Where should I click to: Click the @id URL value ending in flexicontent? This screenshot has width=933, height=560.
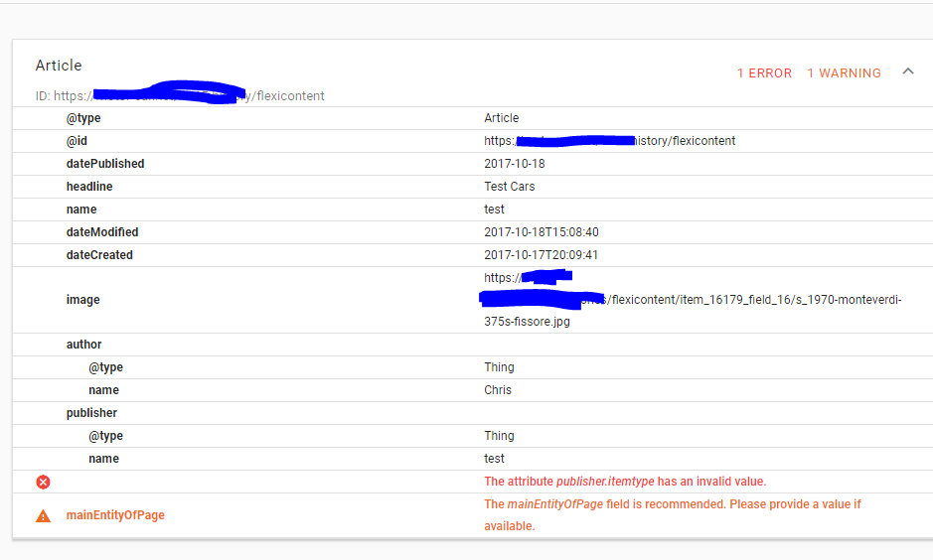coord(610,141)
